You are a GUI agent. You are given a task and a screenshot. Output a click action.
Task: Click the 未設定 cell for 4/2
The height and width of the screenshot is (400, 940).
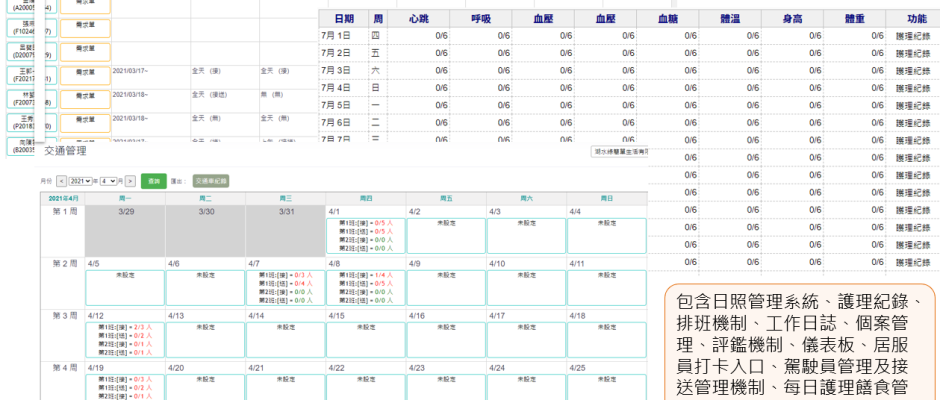[445, 235]
